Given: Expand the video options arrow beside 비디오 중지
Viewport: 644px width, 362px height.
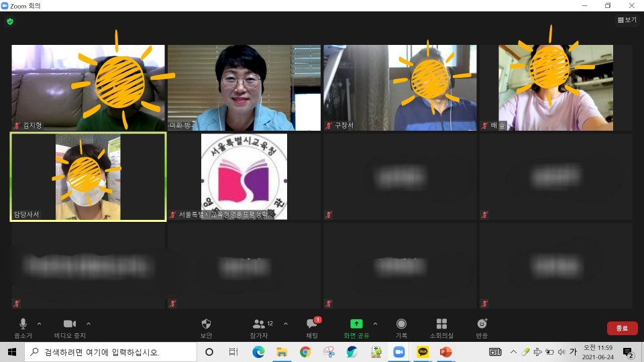Looking at the screenshot, I should (89, 323).
